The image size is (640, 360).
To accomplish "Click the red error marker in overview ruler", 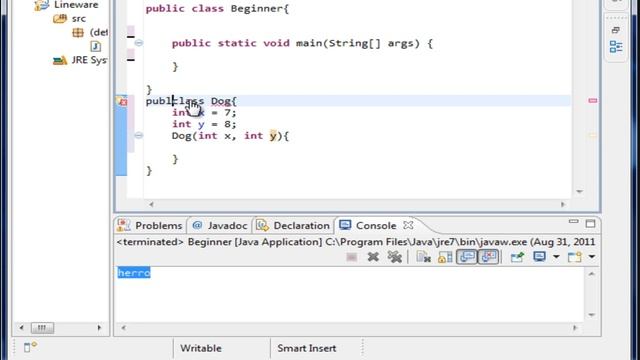I will pos(593,100).
